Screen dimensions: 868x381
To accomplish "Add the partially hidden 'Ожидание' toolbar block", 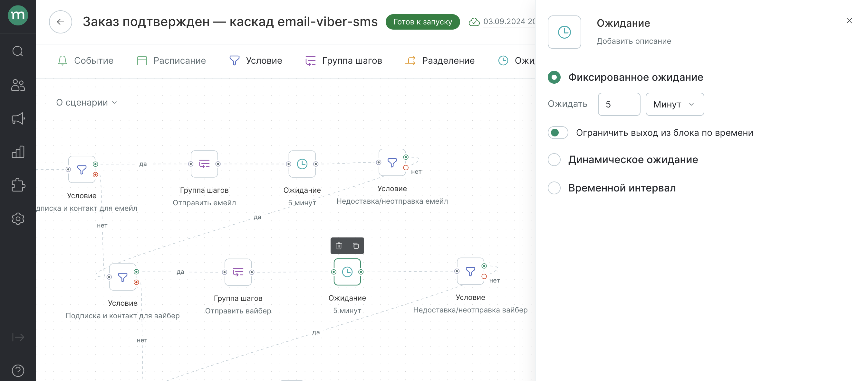I will (516, 60).
